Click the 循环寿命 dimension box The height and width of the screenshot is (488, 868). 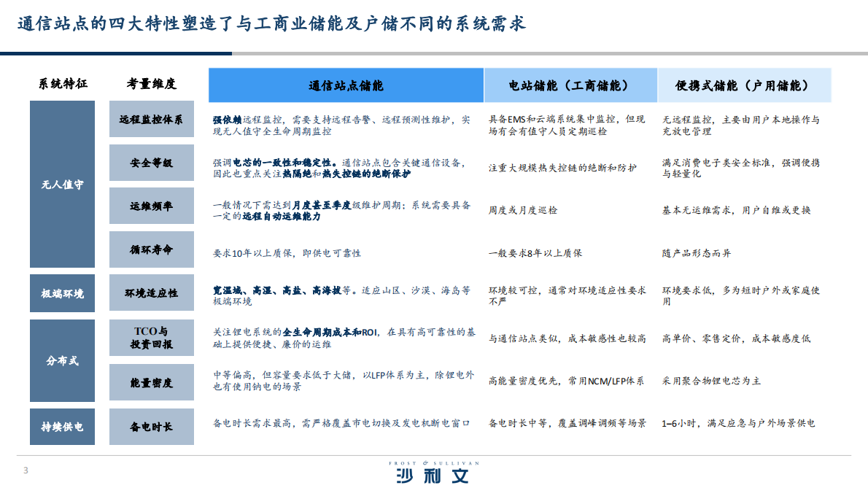151,249
